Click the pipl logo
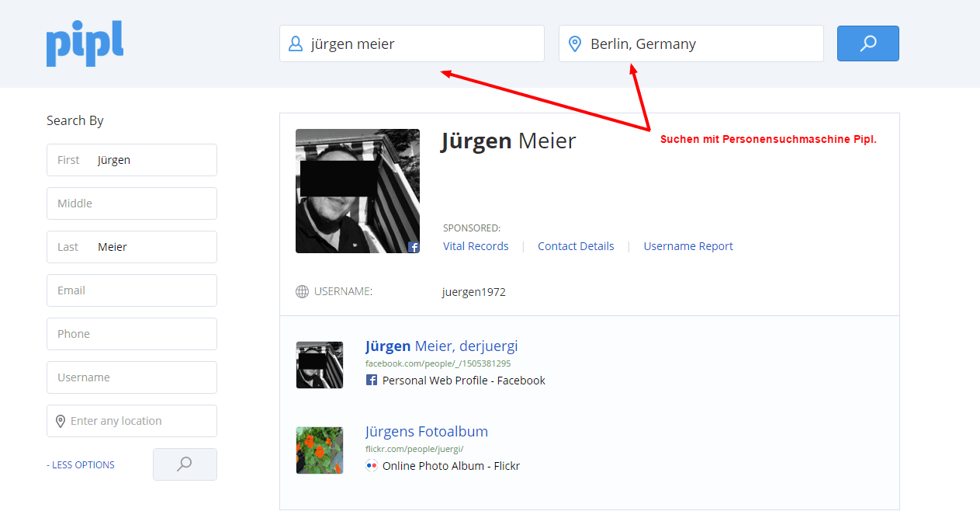Screen dimensions: 980x525 pos(84,43)
